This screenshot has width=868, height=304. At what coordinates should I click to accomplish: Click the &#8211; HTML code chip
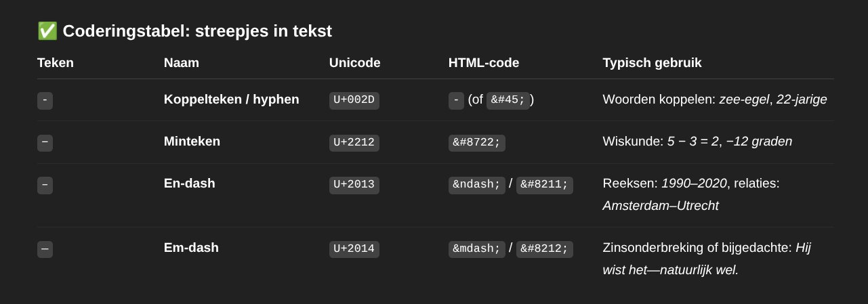[x=545, y=185]
